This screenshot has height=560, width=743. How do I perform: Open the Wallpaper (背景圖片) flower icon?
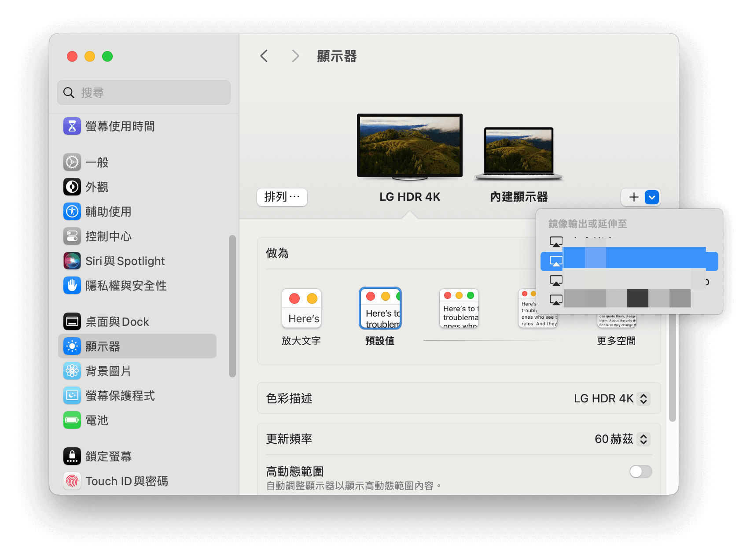coord(72,371)
